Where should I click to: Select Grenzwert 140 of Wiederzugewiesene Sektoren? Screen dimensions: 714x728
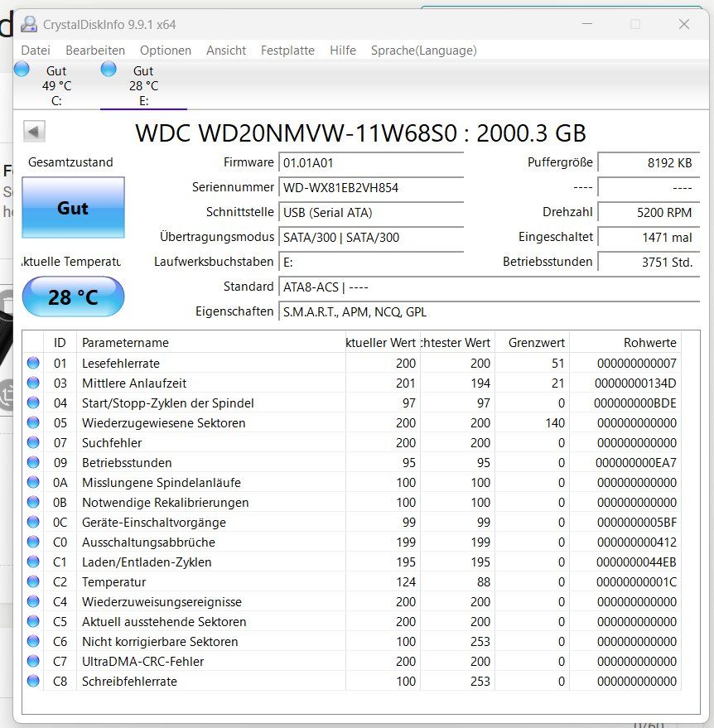point(555,423)
